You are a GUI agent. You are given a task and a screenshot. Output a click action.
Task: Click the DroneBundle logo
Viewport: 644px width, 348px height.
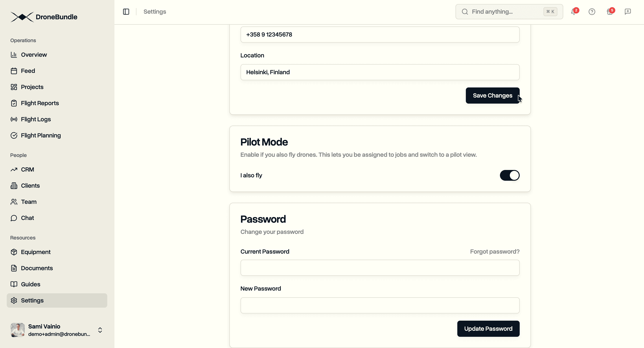[44, 17]
